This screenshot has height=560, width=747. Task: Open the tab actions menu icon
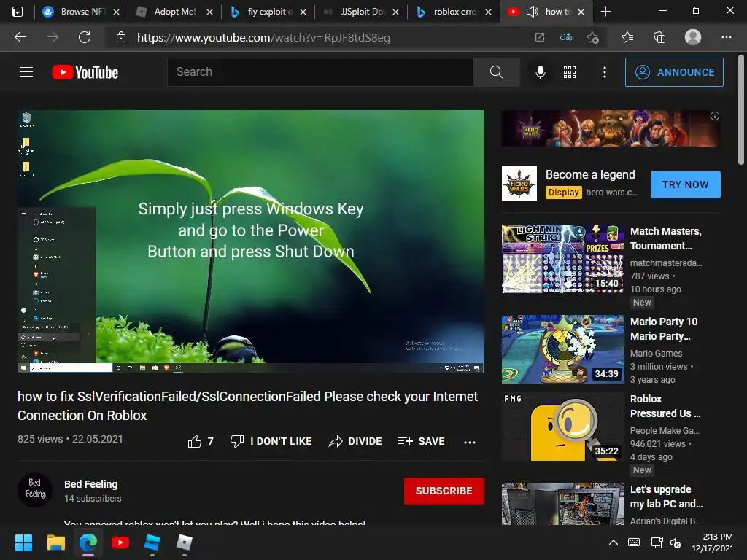[18, 12]
